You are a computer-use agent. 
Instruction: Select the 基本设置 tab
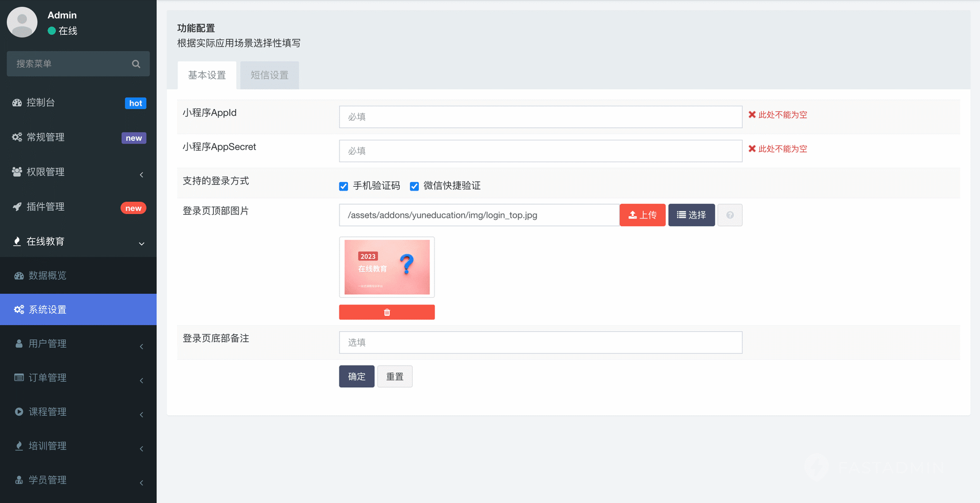pyautogui.click(x=207, y=75)
